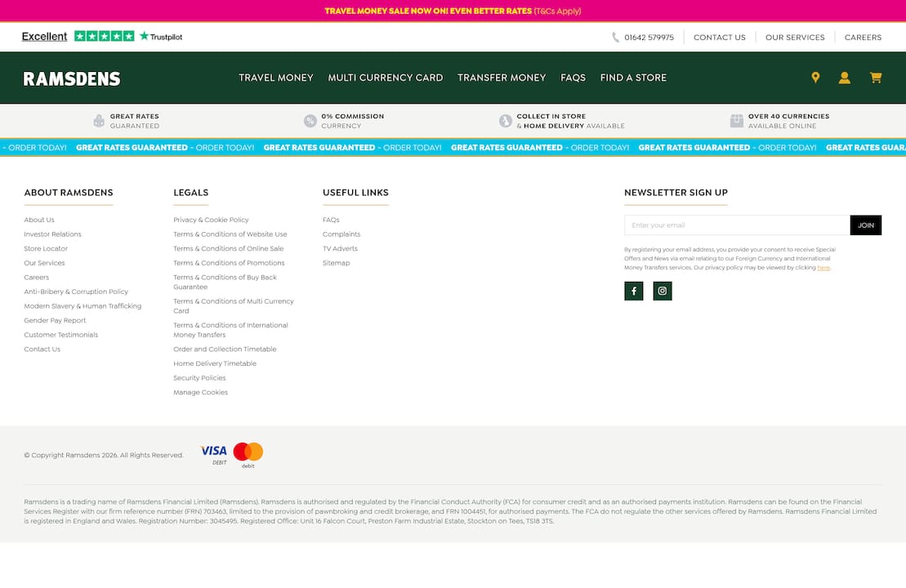Open Instagram from the footer social icons

tap(662, 290)
